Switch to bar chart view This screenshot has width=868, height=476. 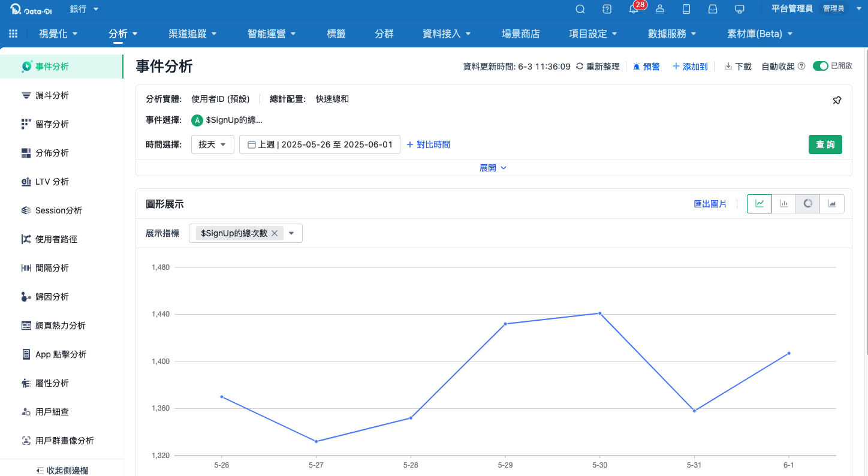(x=783, y=204)
